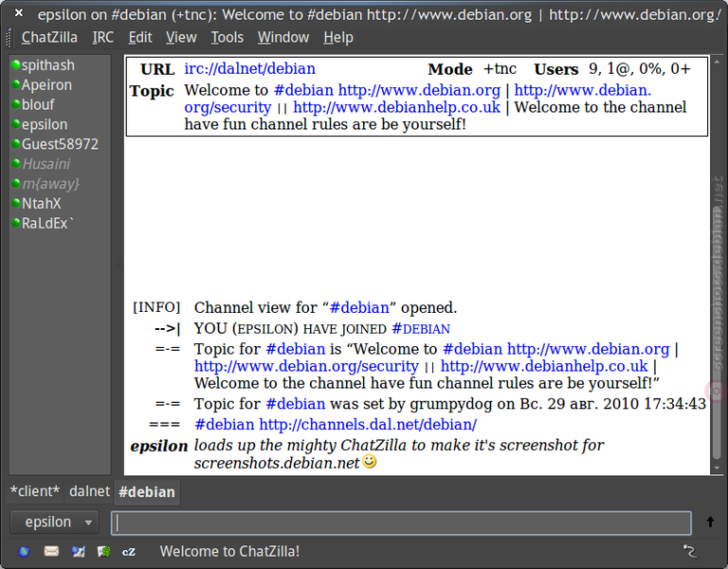
Task: Click the message input field
Action: coord(401,523)
